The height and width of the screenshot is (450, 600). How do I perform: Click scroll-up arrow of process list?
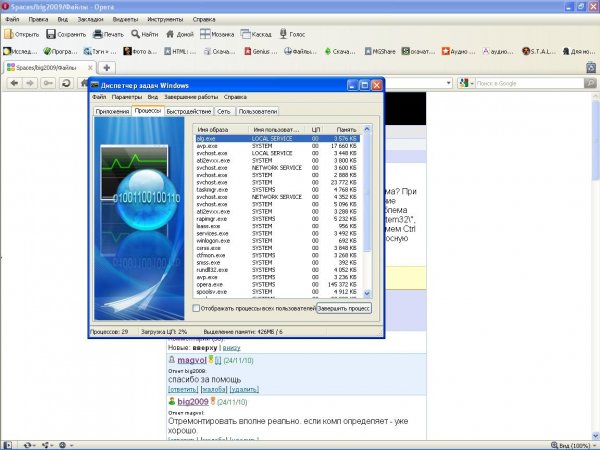coord(367,129)
